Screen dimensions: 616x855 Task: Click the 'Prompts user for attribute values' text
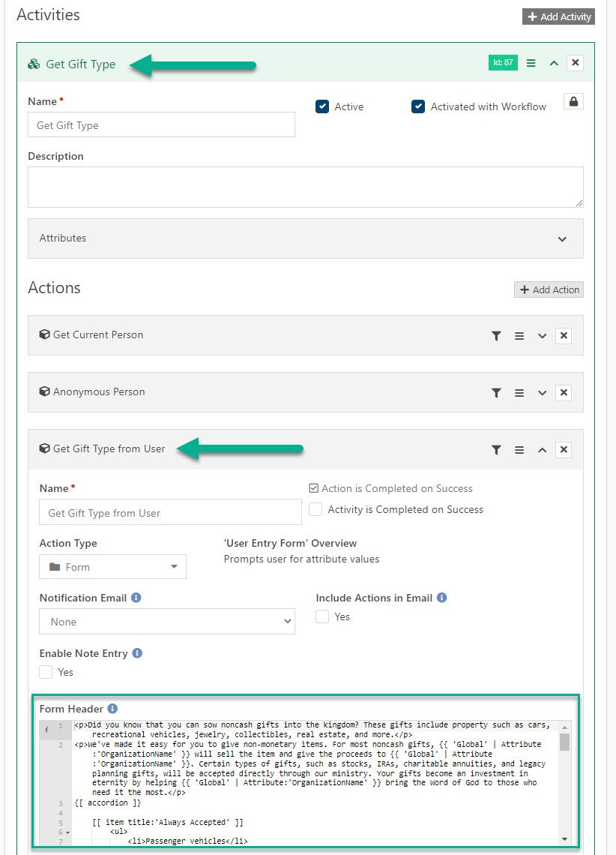(301, 559)
